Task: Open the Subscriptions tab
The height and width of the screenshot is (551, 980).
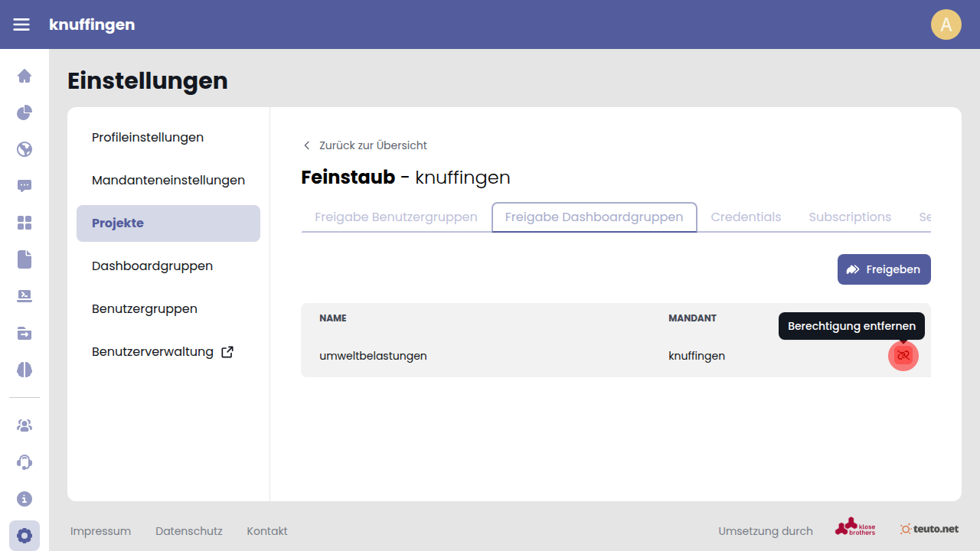Action: (850, 217)
